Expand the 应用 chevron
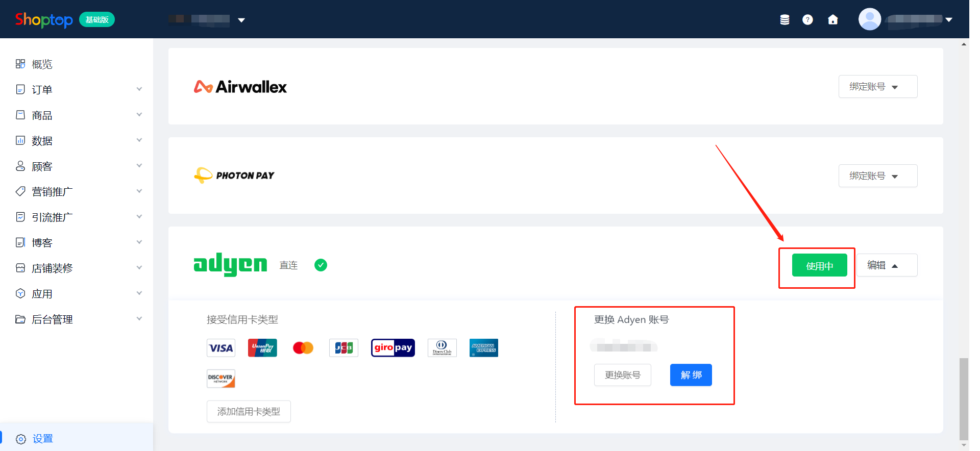 [139, 293]
